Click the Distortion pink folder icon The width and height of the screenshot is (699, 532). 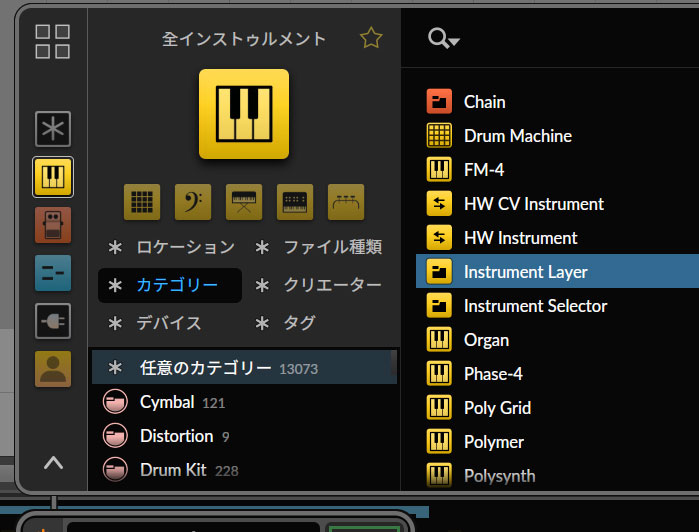point(115,436)
